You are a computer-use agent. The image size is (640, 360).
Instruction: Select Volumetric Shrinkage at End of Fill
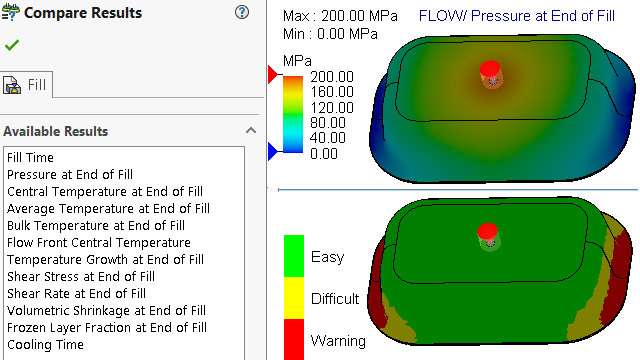tap(106, 311)
